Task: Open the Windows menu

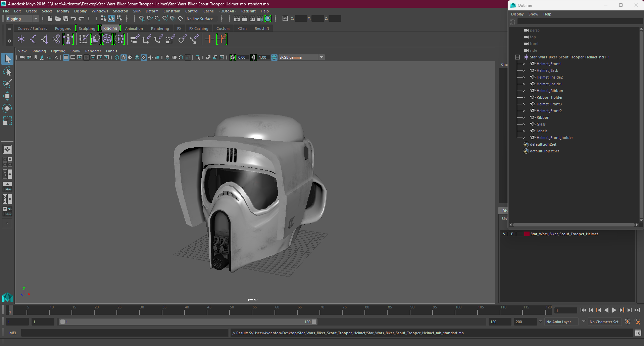Action: [x=100, y=11]
